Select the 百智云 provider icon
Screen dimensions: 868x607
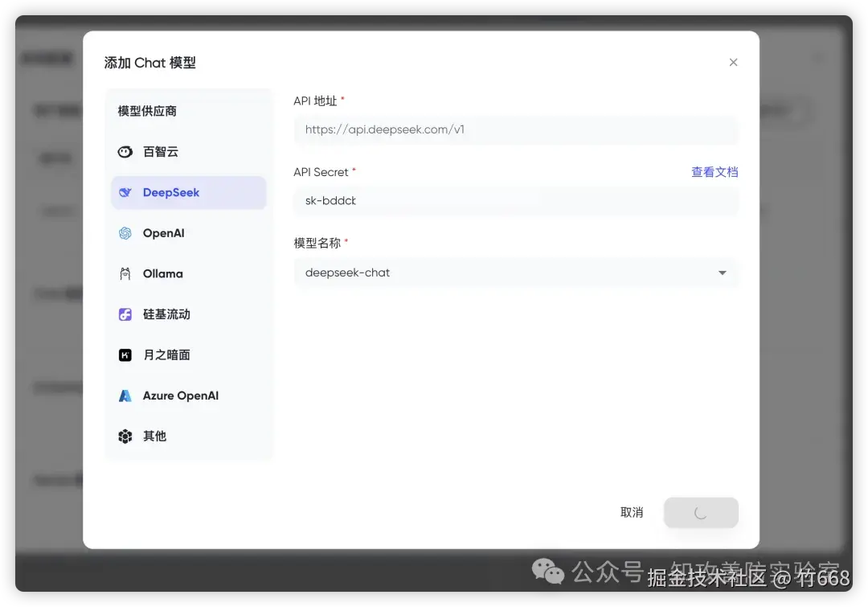click(125, 152)
